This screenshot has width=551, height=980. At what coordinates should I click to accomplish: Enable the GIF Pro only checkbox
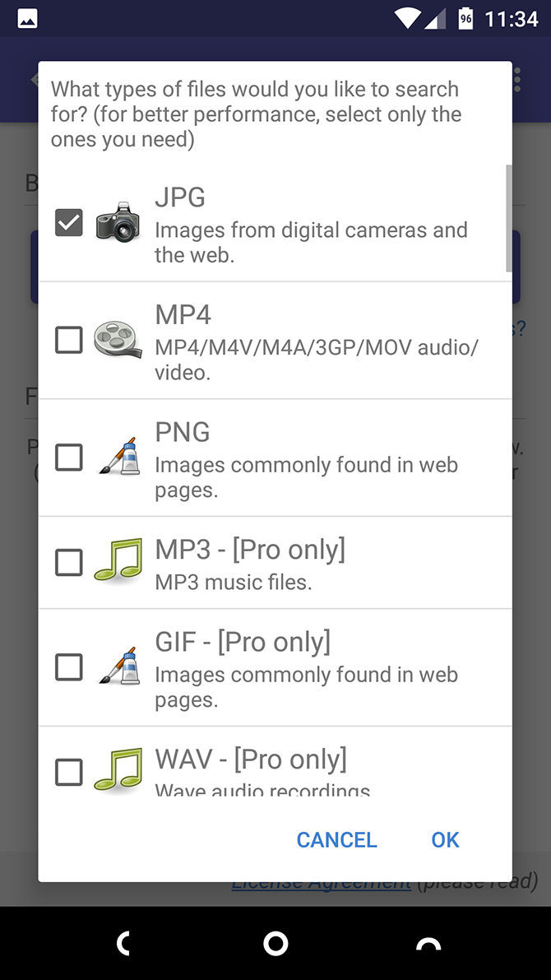coord(69,667)
